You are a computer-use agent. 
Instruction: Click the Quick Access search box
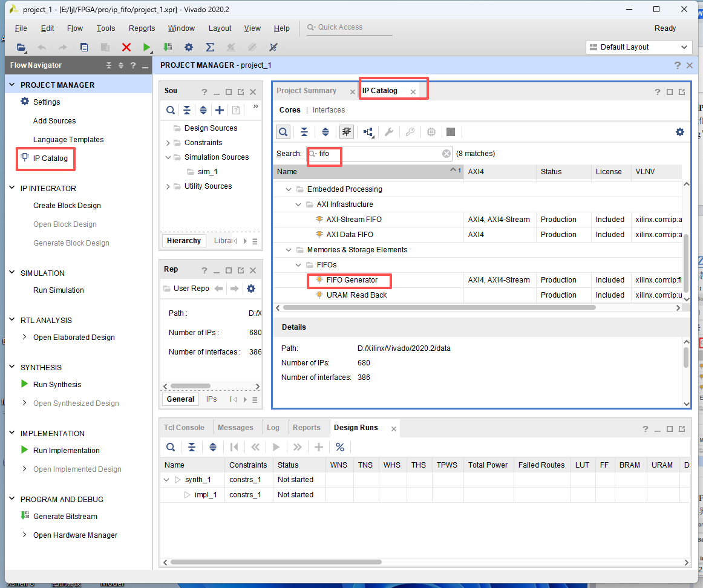pyautogui.click(x=349, y=27)
